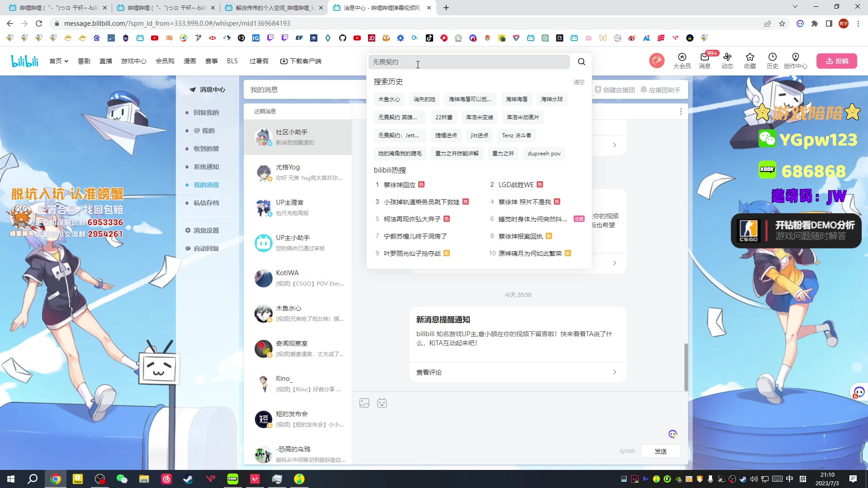The height and width of the screenshot is (488, 868).
Task: Open the bilibili emoji picker in message area
Action: pyautogui.click(x=382, y=403)
